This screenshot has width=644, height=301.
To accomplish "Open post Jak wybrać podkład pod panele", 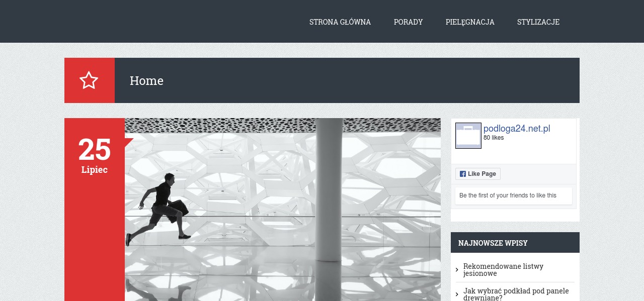I will click(516, 294).
